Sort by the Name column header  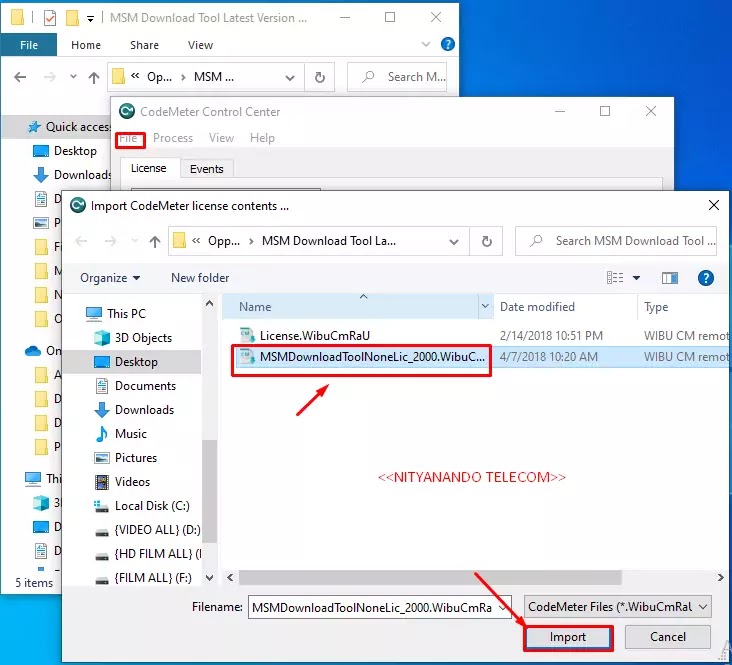point(350,307)
